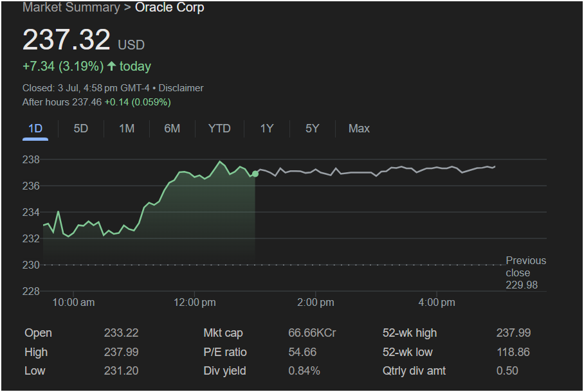The height and width of the screenshot is (392, 584).
Task: Click the 2:00 pm axis label
Action: point(315,302)
